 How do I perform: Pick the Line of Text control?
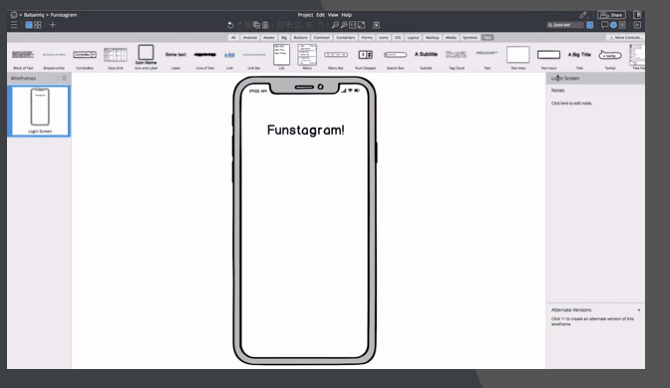(205, 58)
